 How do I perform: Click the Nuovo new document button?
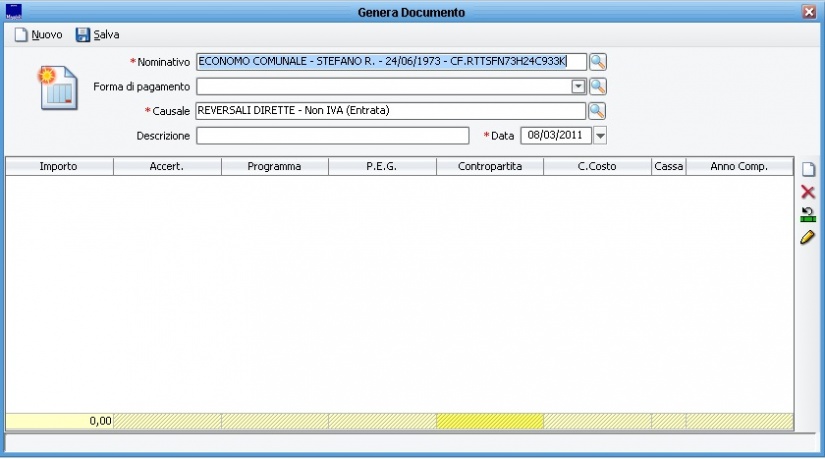point(38,35)
